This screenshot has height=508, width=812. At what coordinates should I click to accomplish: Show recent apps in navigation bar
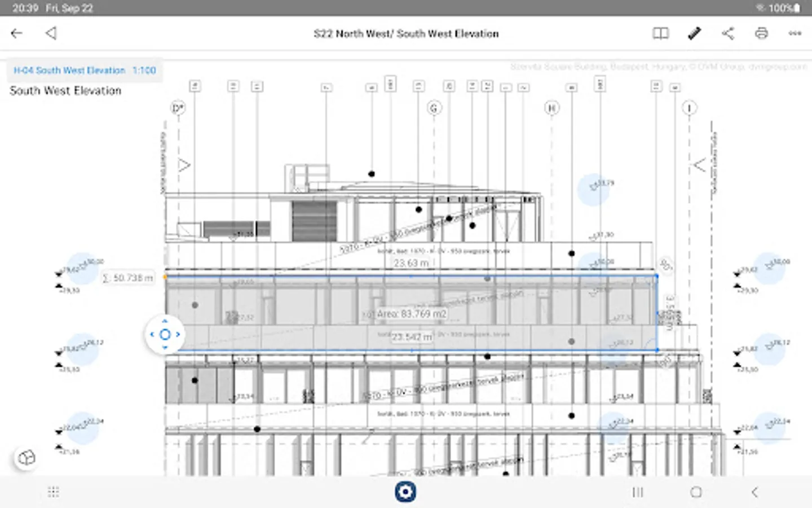click(x=638, y=492)
